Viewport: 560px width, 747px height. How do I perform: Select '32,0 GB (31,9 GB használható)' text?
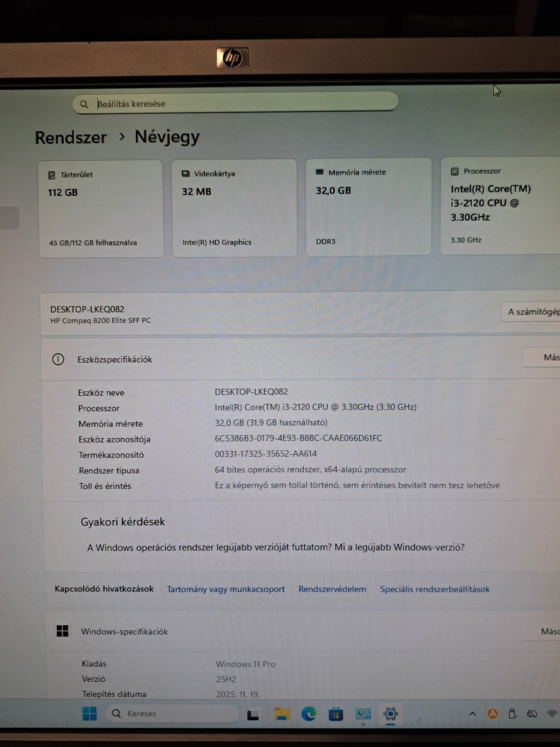271,423
